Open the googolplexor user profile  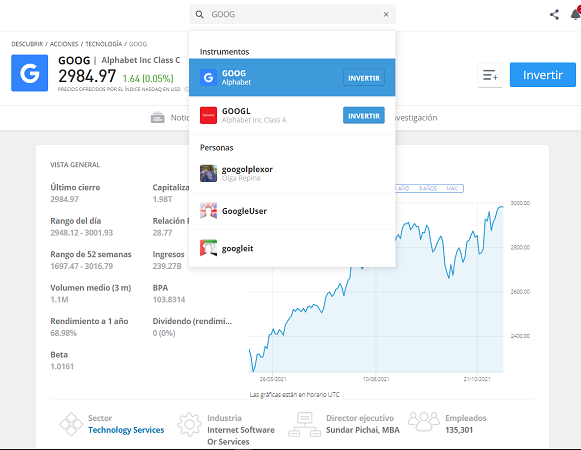[292, 173]
